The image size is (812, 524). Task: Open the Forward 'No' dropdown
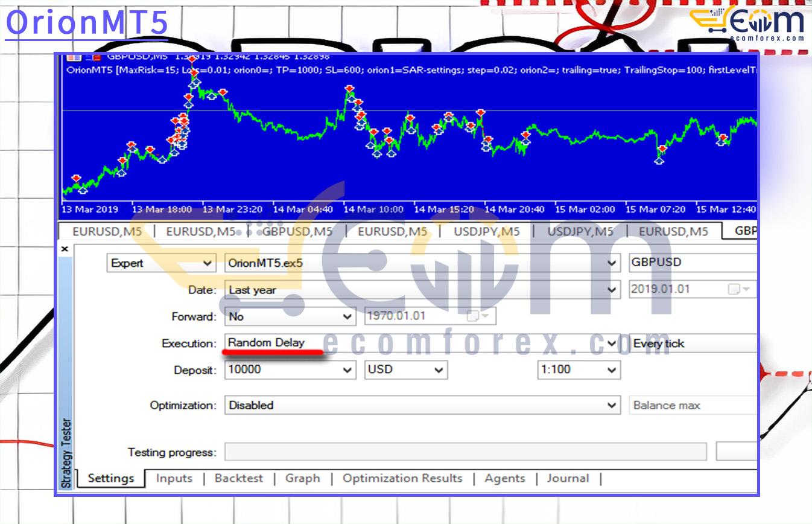click(x=290, y=316)
